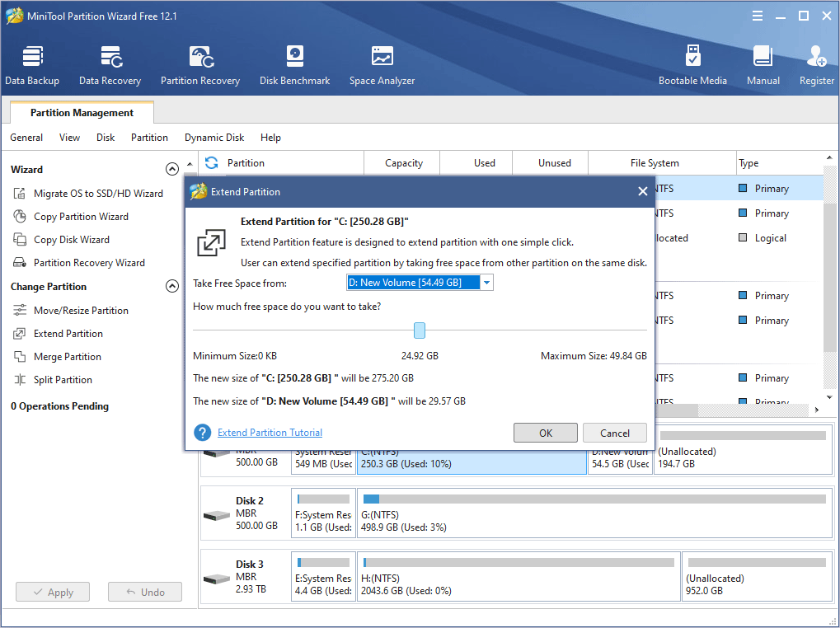Image resolution: width=840 pixels, height=628 pixels.
Task: Select Split Partition in the sidebar
Action: (53, 380)
